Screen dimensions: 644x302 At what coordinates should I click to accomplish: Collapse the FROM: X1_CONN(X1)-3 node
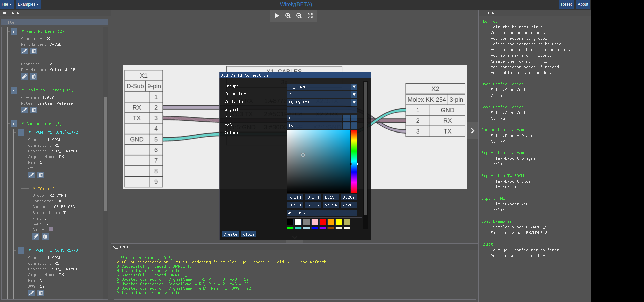pyautogui.click(x=30, y=250)
